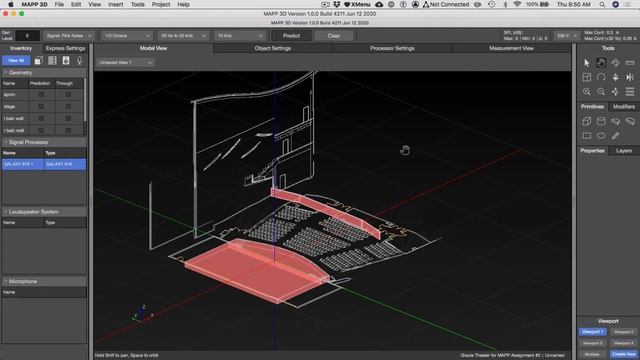Activate the orbit hand tool
640x360 pixels.
click(x=601, y=63)
